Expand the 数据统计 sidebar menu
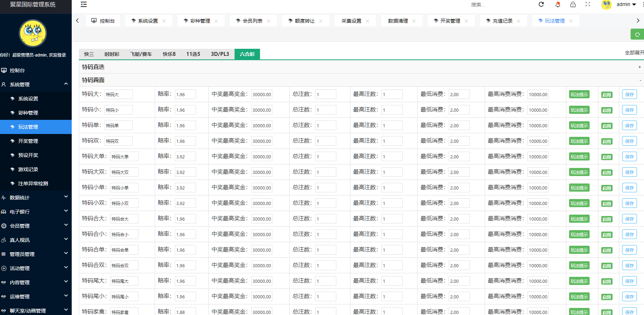This screenshot has width=644, height=315. coord(35,198)
